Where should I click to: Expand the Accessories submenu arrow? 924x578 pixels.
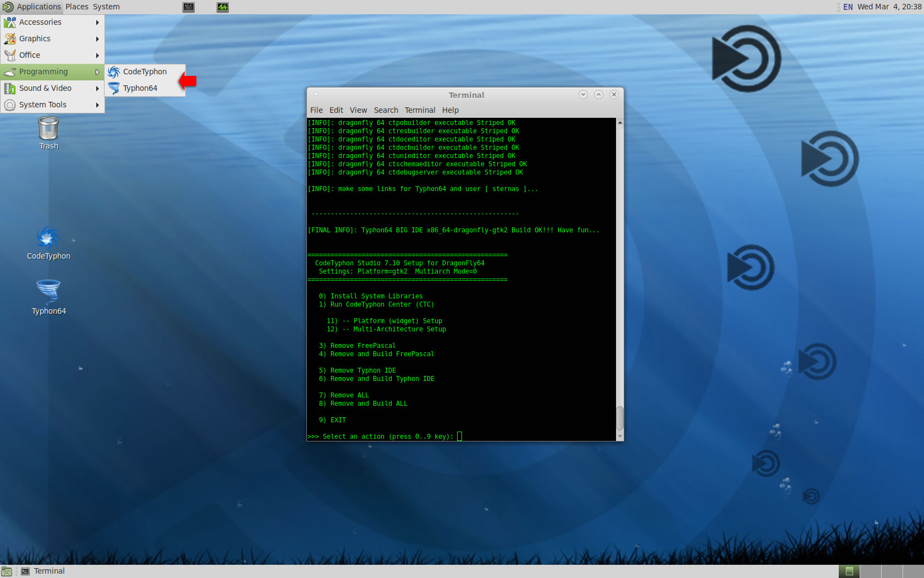pos(97,22)
